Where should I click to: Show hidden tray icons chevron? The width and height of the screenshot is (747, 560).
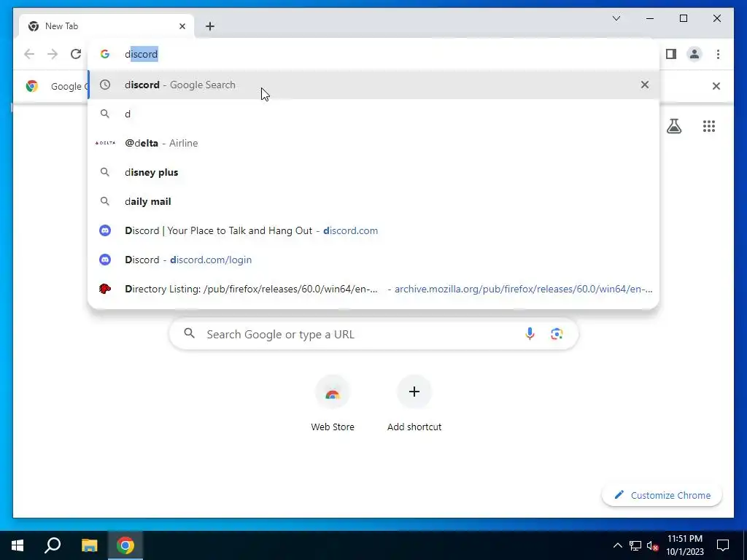click(617, 545)
